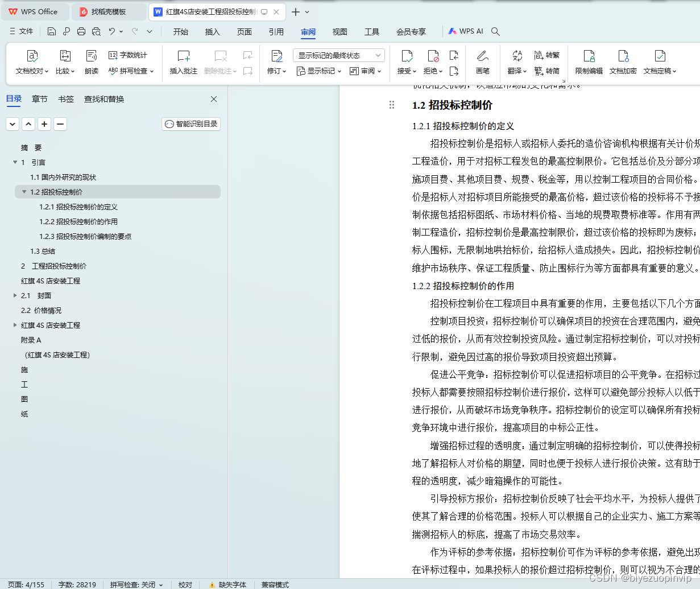Jump to 1.1 国内外研究的现状 in outline
Viewport: 700px width, 589px height.
click(x=63, y=178)
